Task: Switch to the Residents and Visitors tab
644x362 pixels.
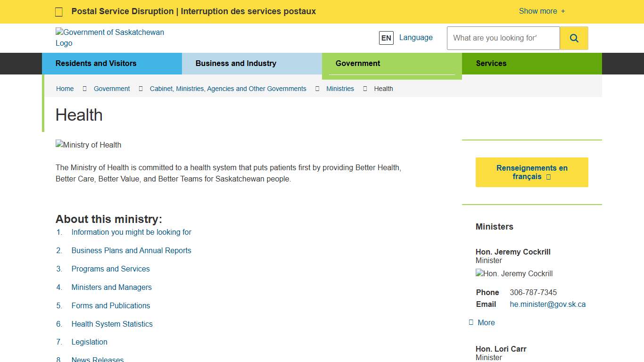Action: point(96,63)
